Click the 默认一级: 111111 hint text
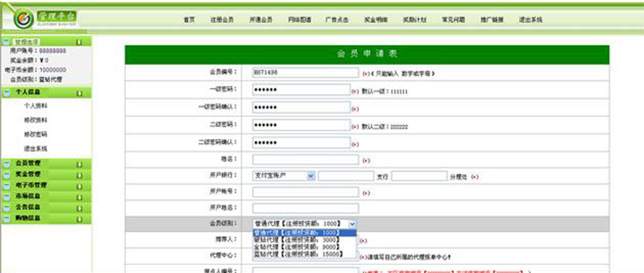This screenshot has width=644, height=273. [x=384, y=92]
